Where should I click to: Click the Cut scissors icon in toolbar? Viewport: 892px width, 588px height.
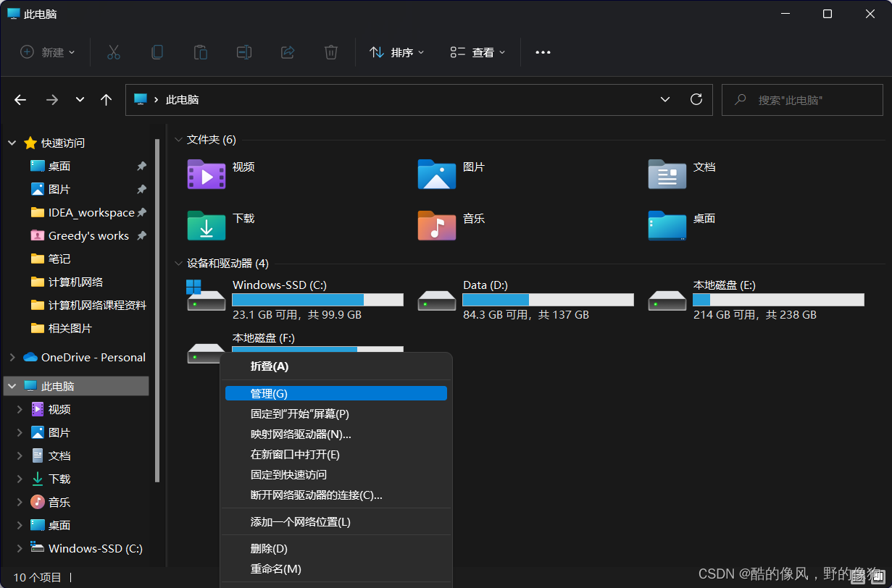(x=113, y=52)
